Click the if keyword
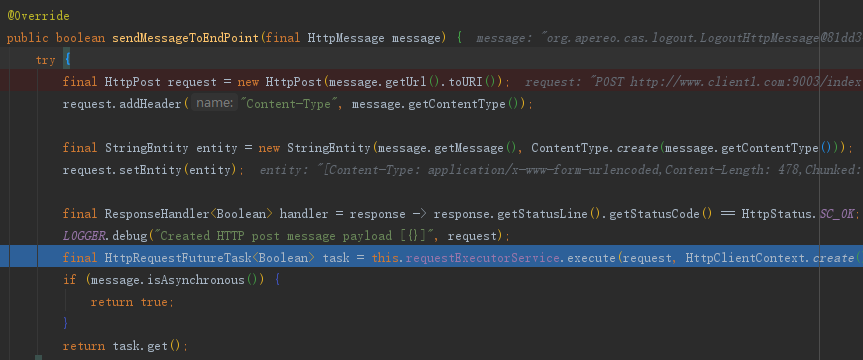Viewport: 863px width, 360px height. click(x=70, y=280)
